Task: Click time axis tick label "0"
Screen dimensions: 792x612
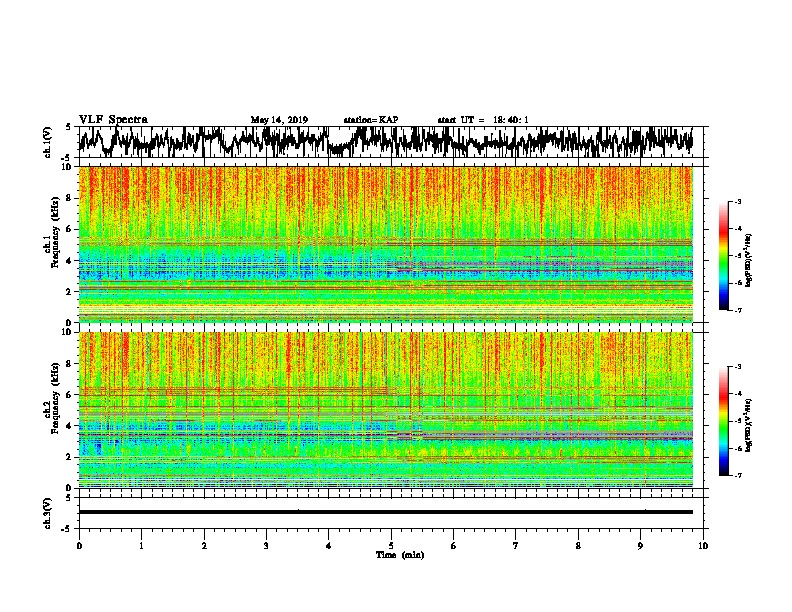Action: (x=79, y=546)
